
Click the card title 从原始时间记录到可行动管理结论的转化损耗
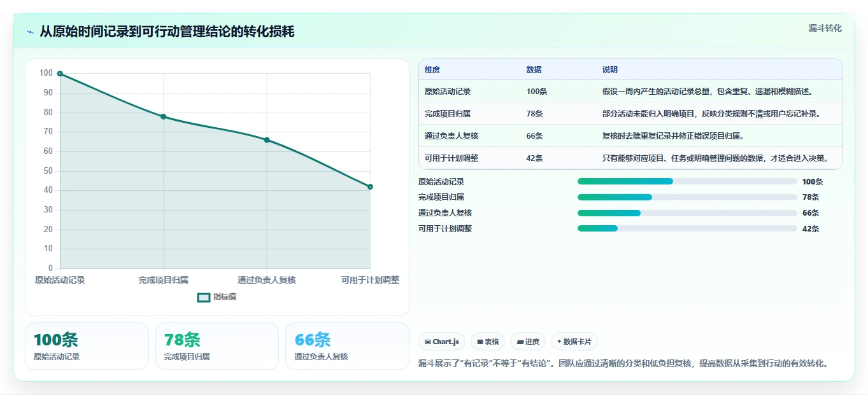click(167, 32)
